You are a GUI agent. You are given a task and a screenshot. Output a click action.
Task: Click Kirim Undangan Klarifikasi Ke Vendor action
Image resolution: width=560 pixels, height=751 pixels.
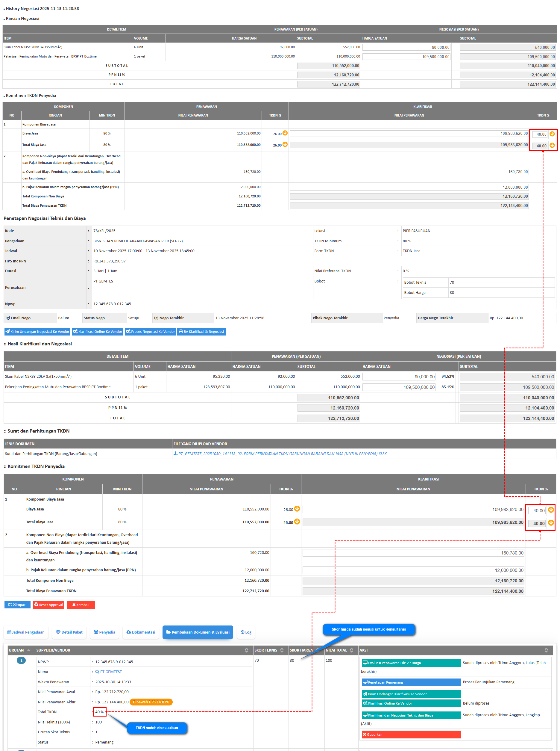[x=411, y=694]
